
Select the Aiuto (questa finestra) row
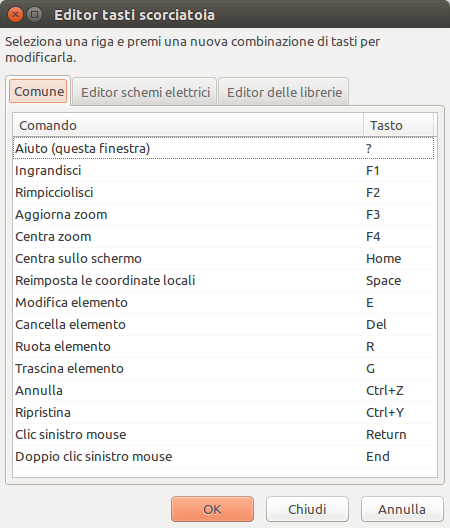pos(224,148)
